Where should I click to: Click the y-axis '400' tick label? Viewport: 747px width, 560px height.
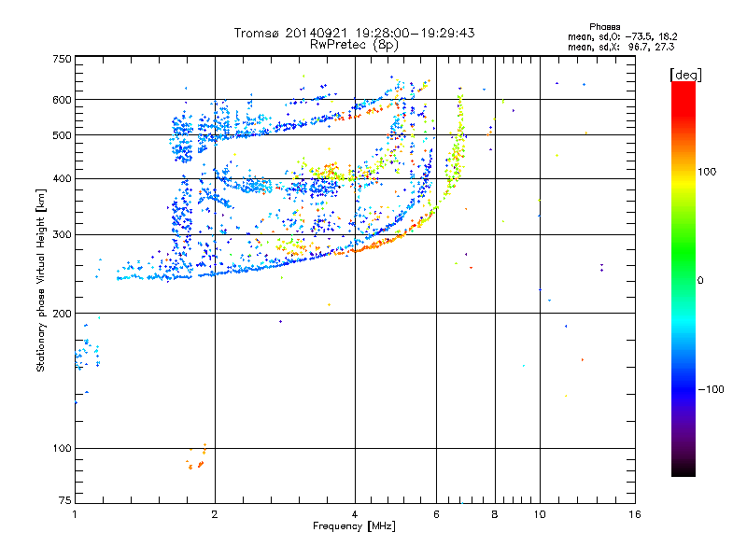pyautogui.click(x=62, y=178)
